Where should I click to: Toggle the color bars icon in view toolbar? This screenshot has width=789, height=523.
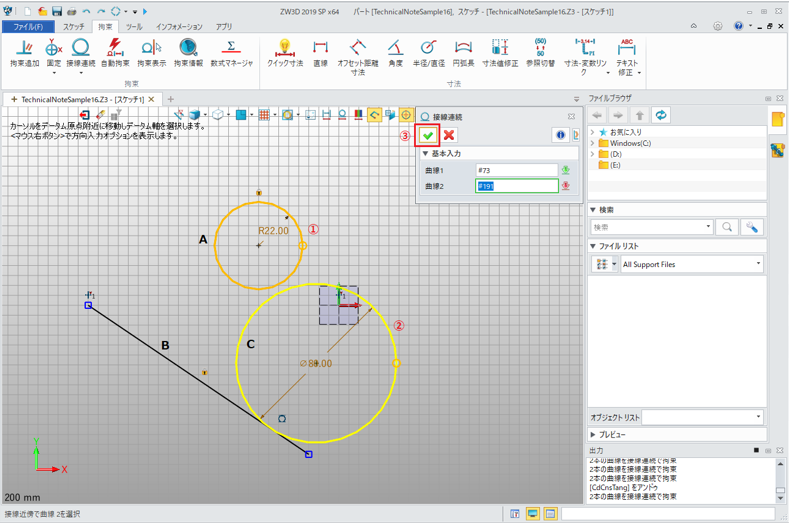tap(358, 115)
